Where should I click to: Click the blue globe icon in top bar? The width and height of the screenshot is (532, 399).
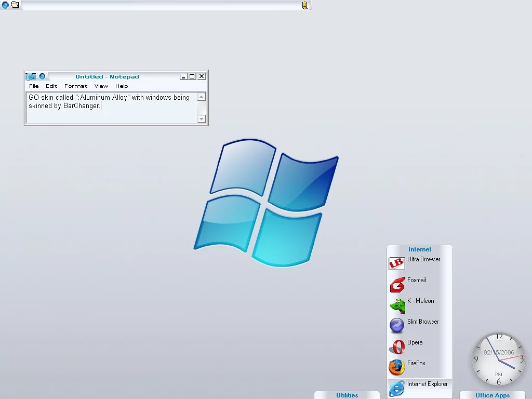click(5, 5)
